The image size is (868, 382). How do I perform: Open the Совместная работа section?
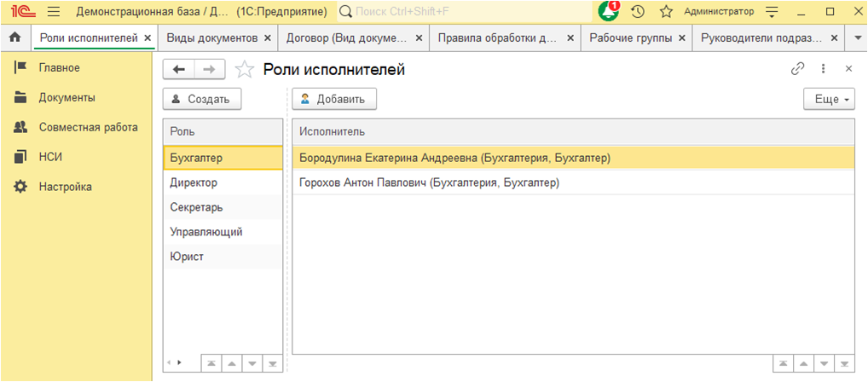(88, 127)
